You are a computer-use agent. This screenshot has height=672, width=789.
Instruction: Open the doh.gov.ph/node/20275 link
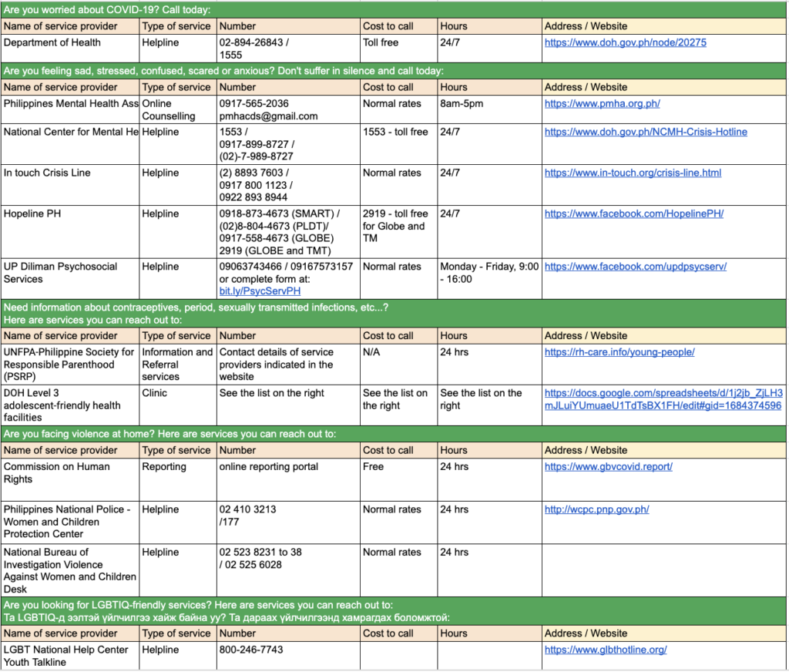point(625,43)
